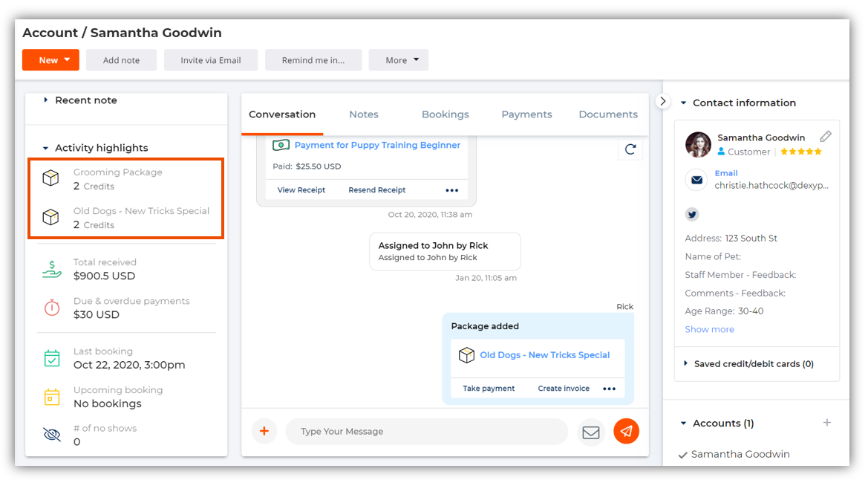This screenshot has width=868, height=480.
Task: Click Take payment on package card
Action: pos(489,388)
